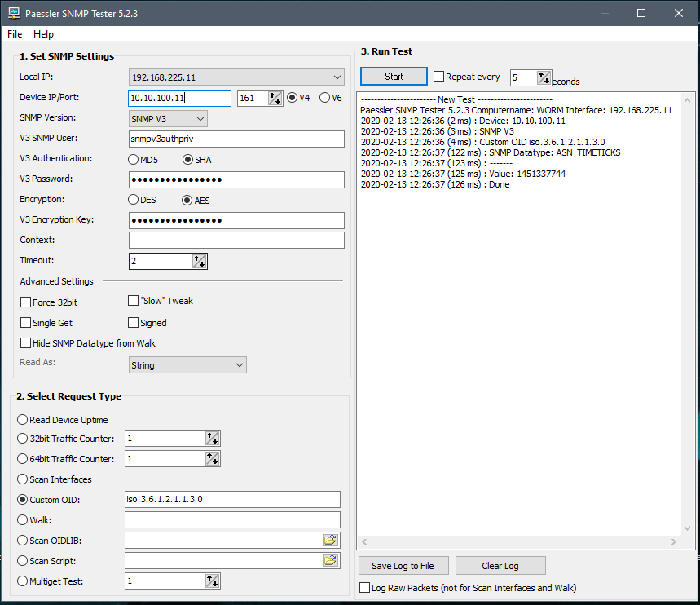Open the Help menu
The height and width of the screenshot is (605, 700).
tap(43, 34)
